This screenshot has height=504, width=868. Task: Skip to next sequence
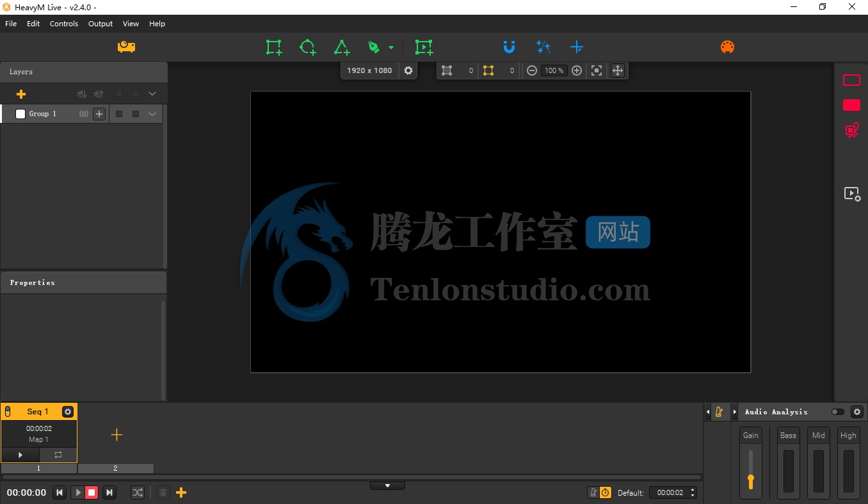tap(109, 492)
